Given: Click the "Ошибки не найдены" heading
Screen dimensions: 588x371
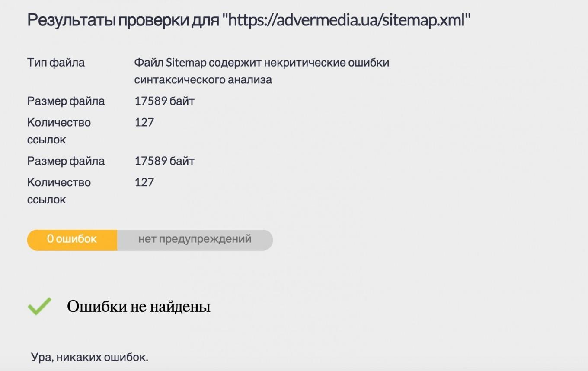Looking at the screenshot, I should (x=138, y=307).
